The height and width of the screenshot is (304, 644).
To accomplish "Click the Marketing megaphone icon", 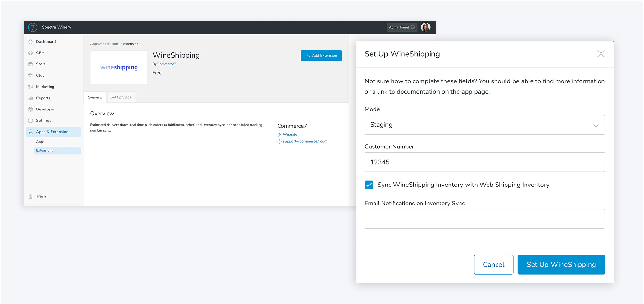I will [x=31, y=87].
